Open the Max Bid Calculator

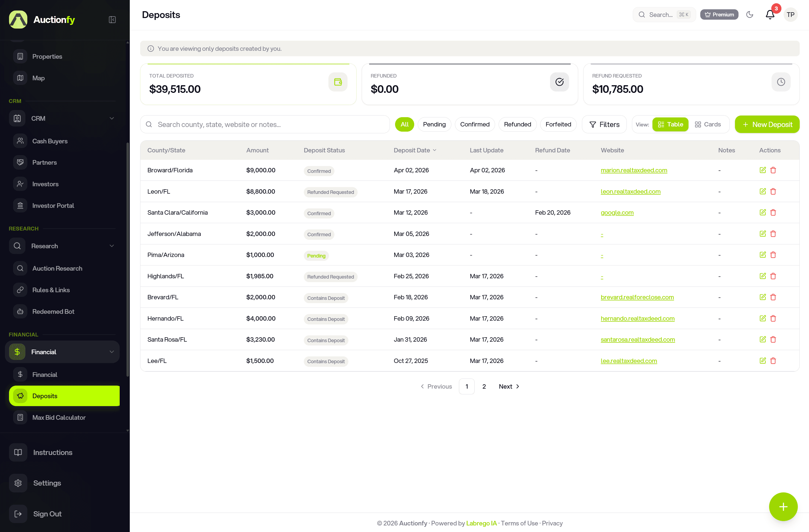tap(58, 418)
